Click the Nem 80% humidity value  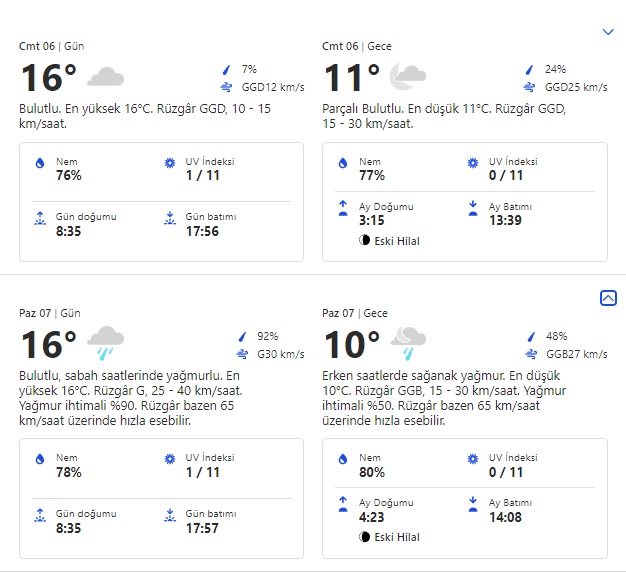[372, 472]
